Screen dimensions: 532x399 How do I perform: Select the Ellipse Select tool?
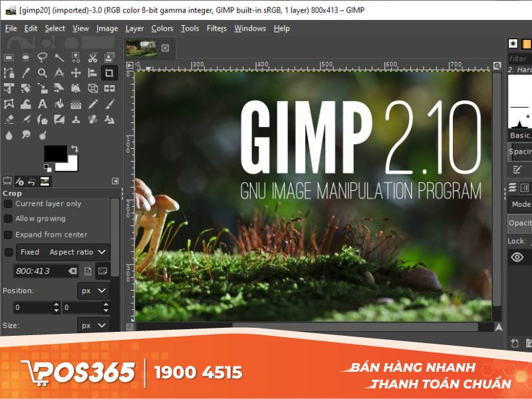25,57
